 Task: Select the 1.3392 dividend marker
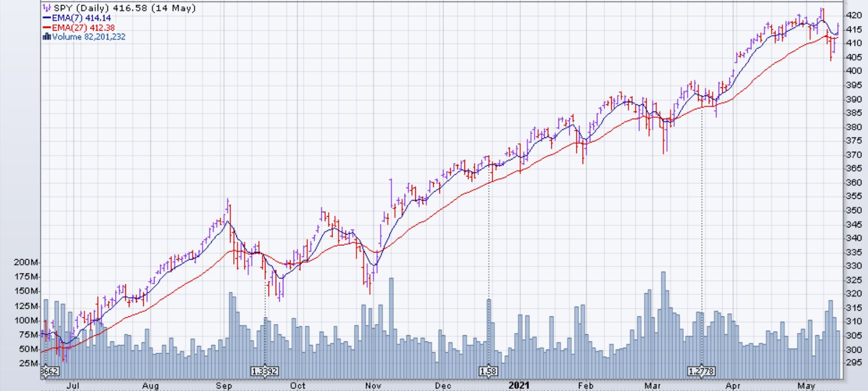coord(265,371)
